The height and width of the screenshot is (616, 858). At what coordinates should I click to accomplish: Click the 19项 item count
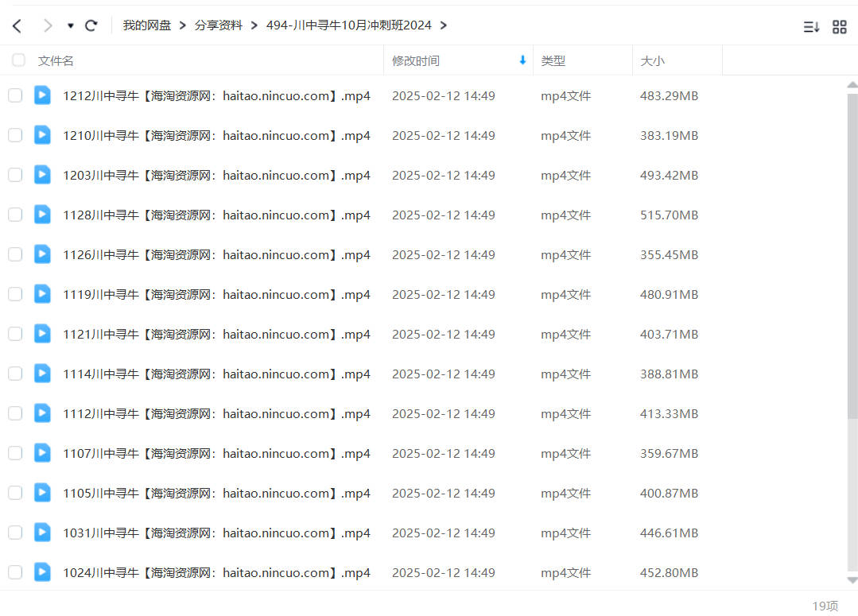(825, 606)
